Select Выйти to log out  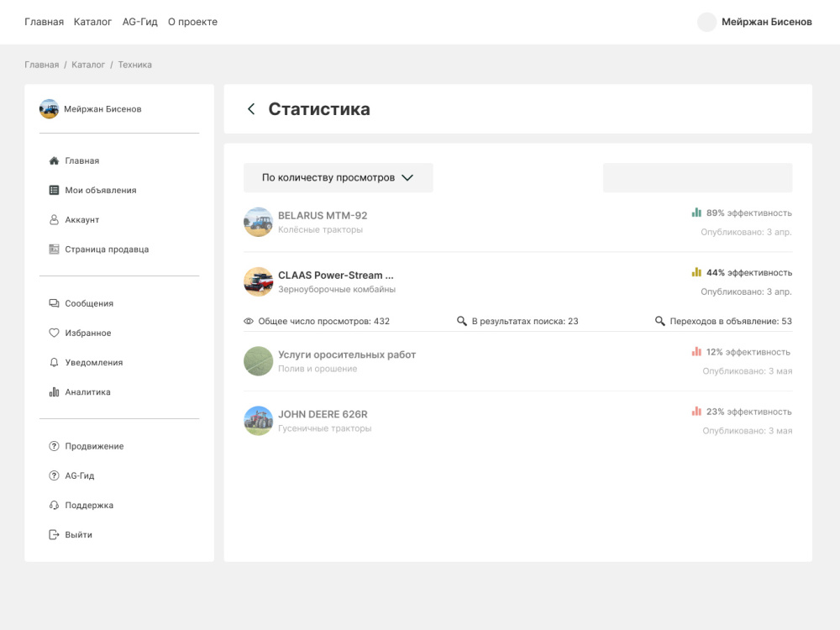coord(79,534)
